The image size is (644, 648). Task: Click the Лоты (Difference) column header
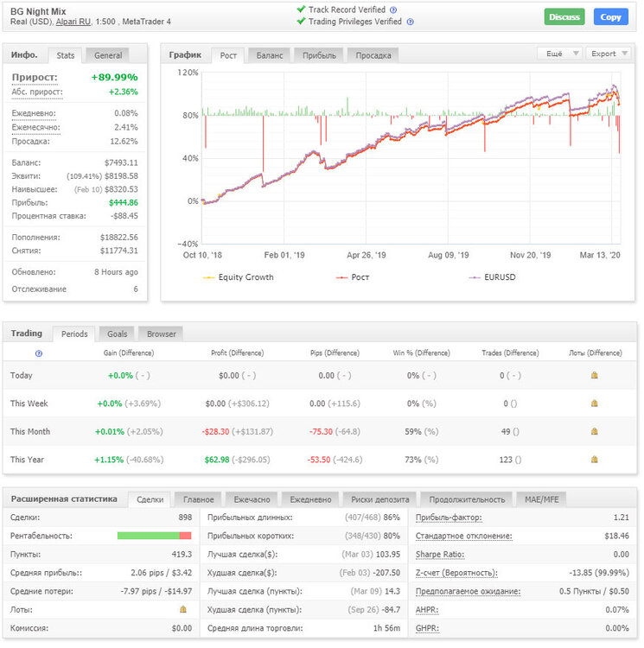(x=596, y=353)
